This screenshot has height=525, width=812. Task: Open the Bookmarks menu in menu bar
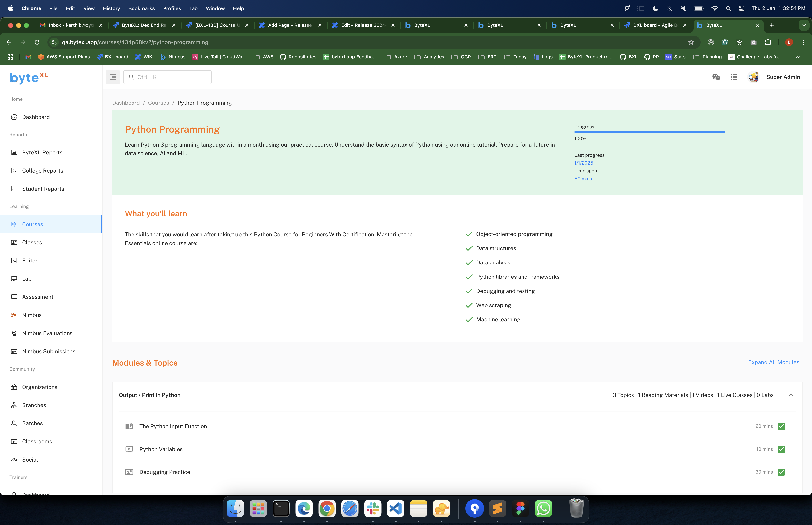[x=141, y=8]
